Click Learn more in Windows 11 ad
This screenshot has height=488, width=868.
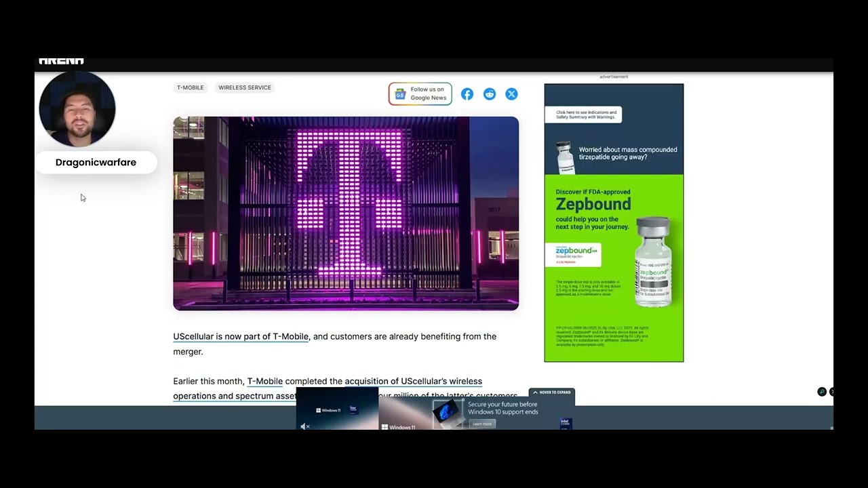(x=482, y=424)
